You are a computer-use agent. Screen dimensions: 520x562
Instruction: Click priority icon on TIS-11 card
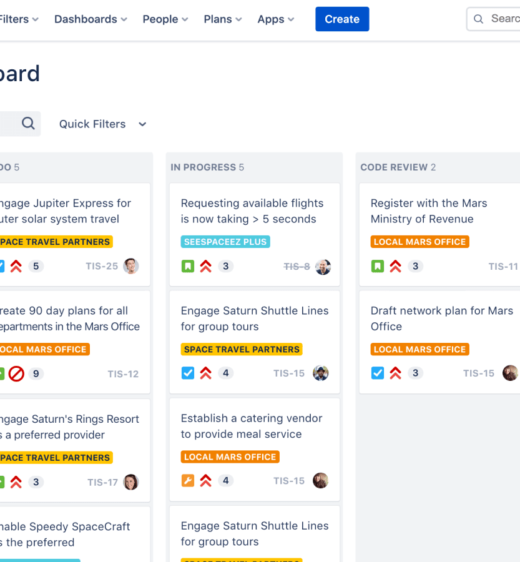[x=395, y=266]
